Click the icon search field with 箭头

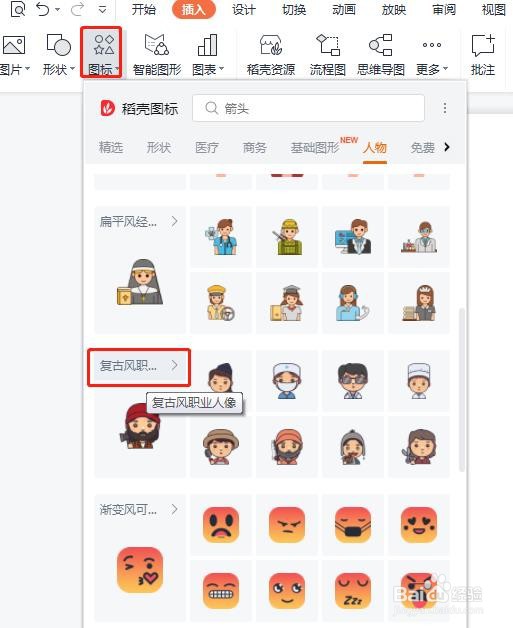coord(308,108)
